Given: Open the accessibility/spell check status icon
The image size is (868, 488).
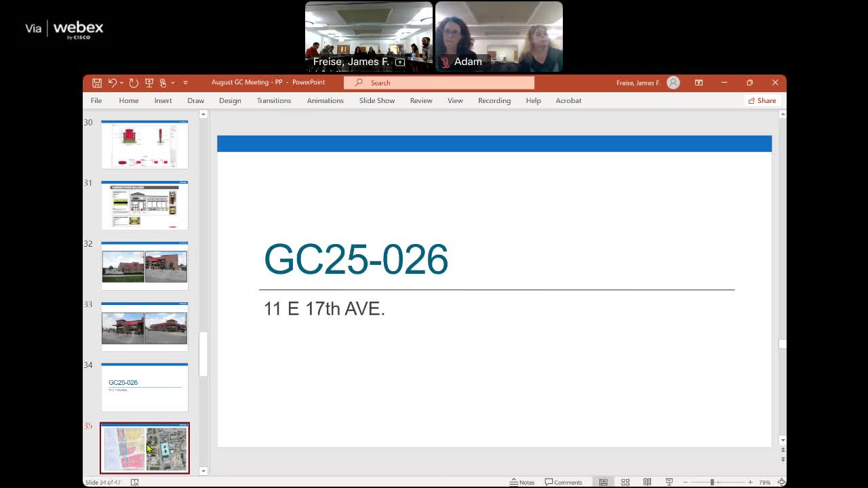Looking at the screenshot, I should point(134,482).
